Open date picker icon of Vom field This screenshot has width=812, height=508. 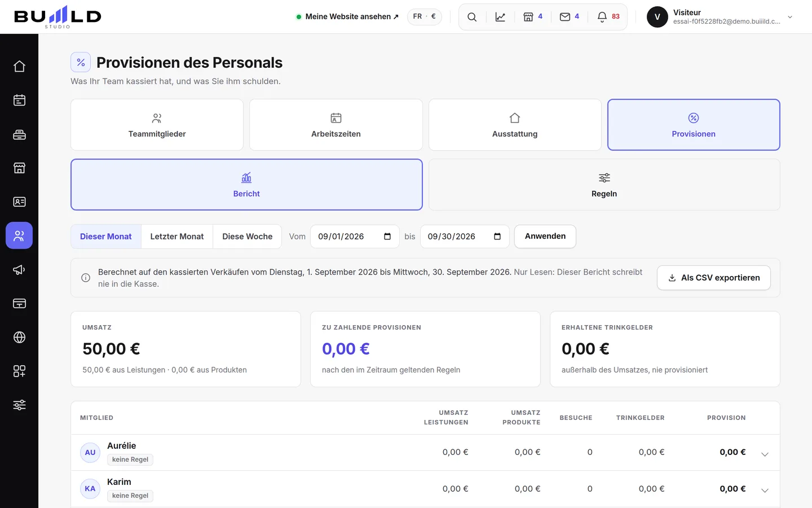tap(387, 237)
